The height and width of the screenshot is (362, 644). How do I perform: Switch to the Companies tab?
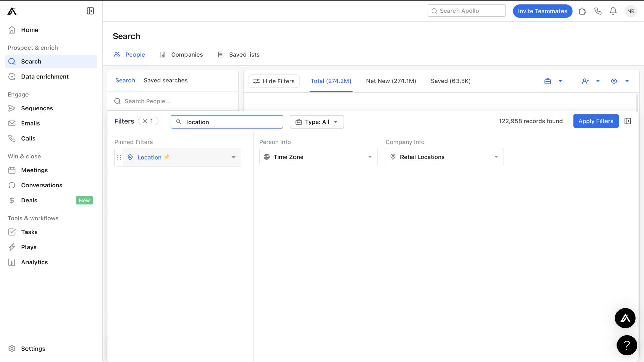point(187,54)
